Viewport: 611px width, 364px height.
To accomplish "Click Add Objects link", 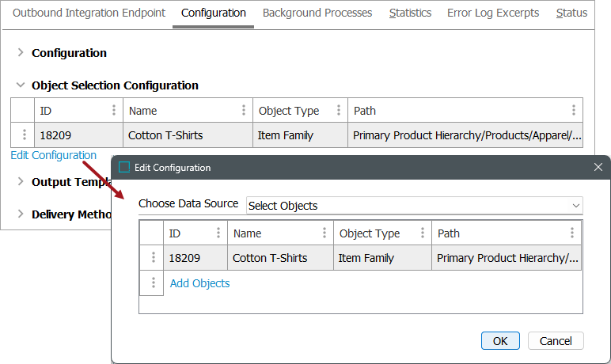I will (x=199, y=283).
